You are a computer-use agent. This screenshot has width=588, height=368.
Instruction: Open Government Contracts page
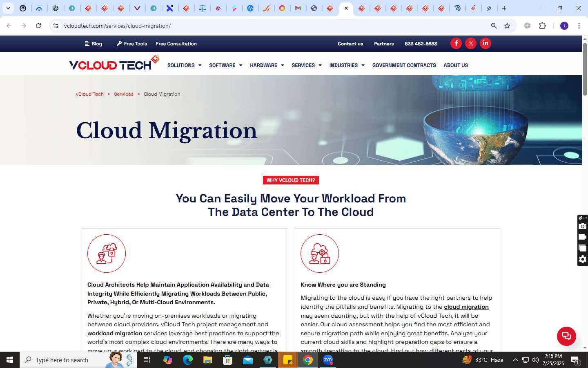pos(404,65)
